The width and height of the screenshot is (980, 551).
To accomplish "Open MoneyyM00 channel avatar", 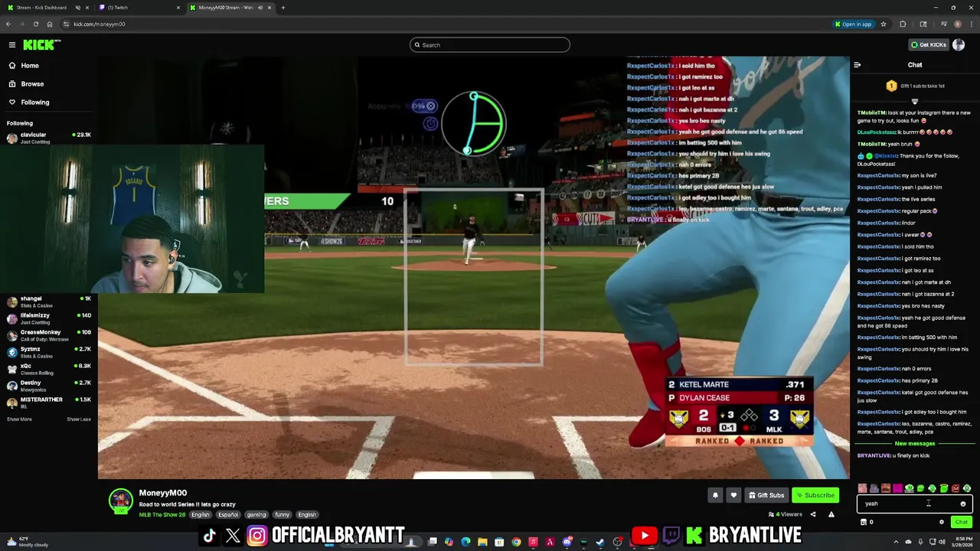I will [120, 500].
